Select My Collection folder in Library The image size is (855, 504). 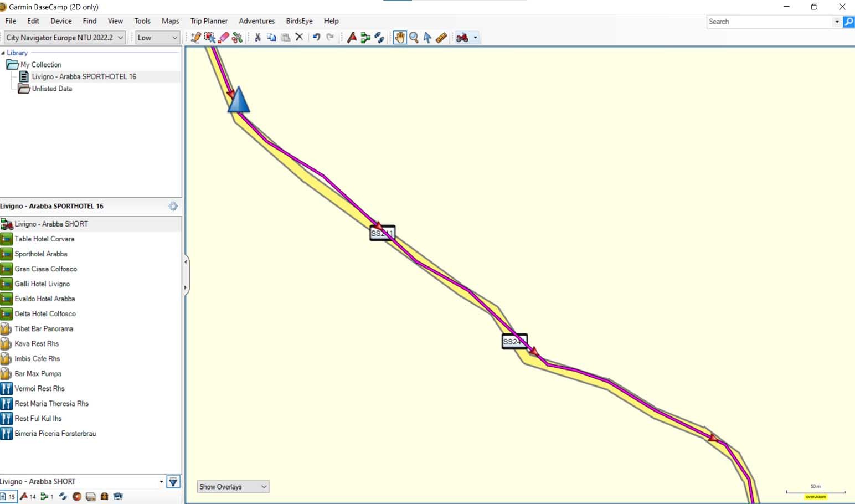click(x=41, y=65)
